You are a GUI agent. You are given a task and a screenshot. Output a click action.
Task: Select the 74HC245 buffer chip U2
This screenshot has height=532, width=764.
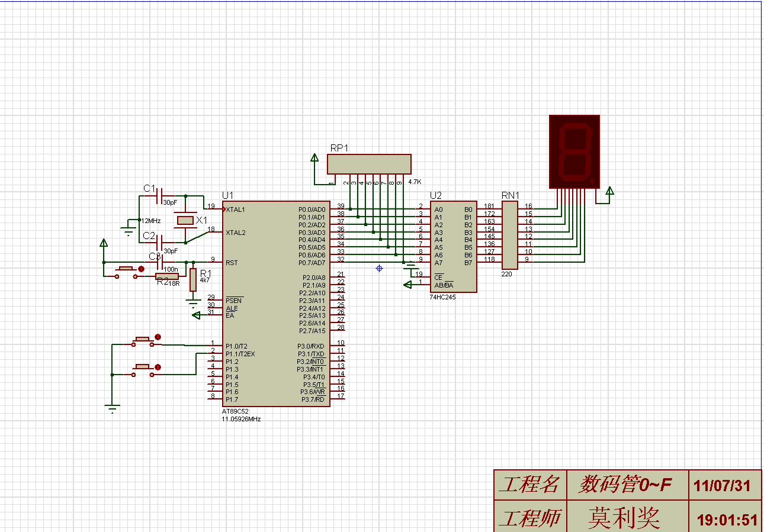coord(454,247)
